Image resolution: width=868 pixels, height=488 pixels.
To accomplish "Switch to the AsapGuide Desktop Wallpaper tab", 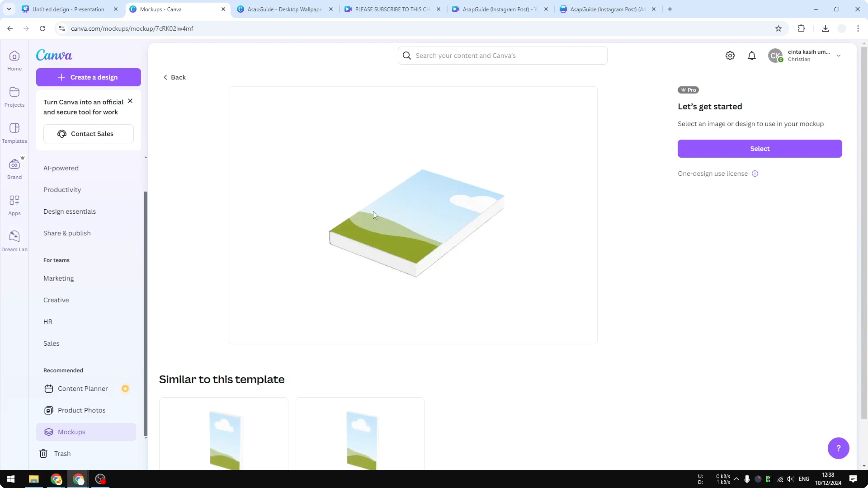I will [283, 9].
